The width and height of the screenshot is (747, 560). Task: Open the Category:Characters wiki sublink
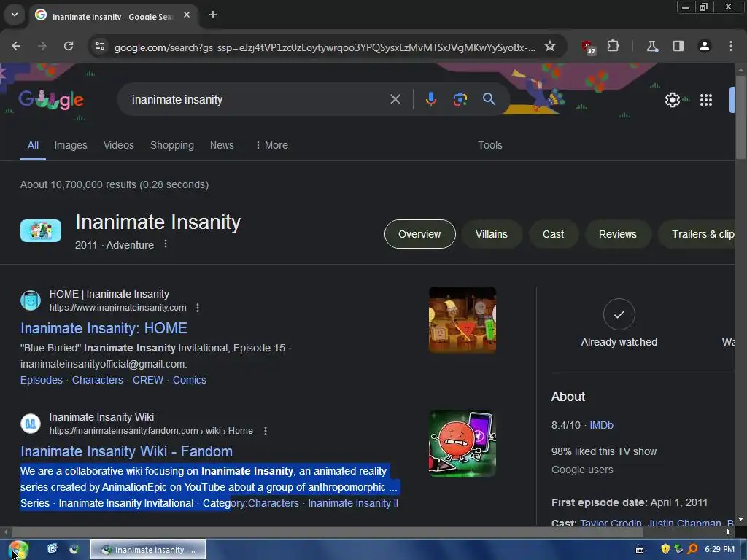click(251, 503)
